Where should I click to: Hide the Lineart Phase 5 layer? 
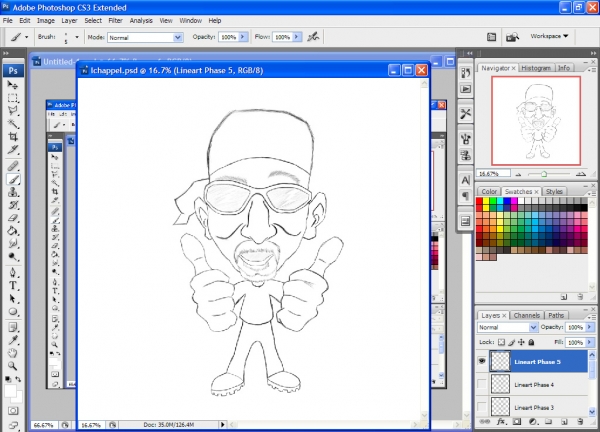482,361
